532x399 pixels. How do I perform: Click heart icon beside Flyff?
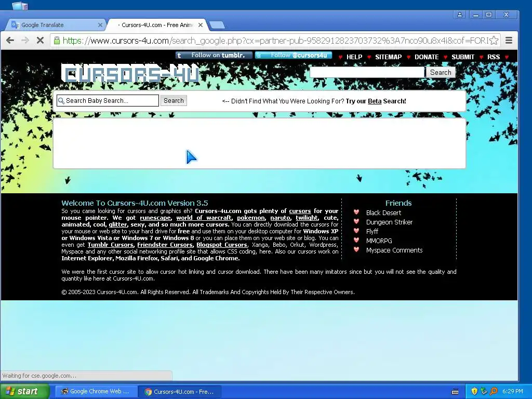pyautogui.click(x=356, y=231)
